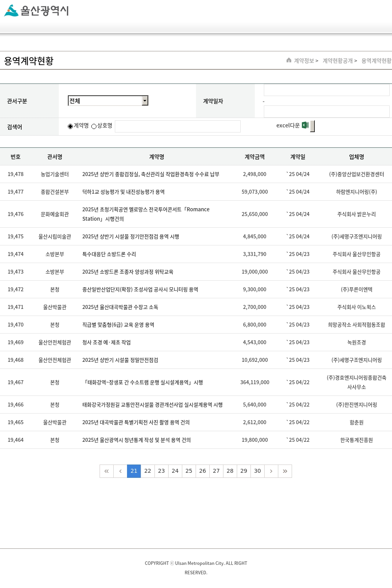Click contract '청사 조경 예·제초 작업'
This screenshot has width=392, height=588.
(107, 343)
